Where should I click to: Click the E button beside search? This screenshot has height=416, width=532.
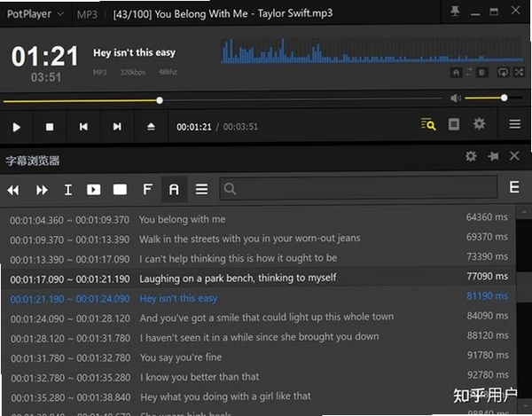pos(514,187)
